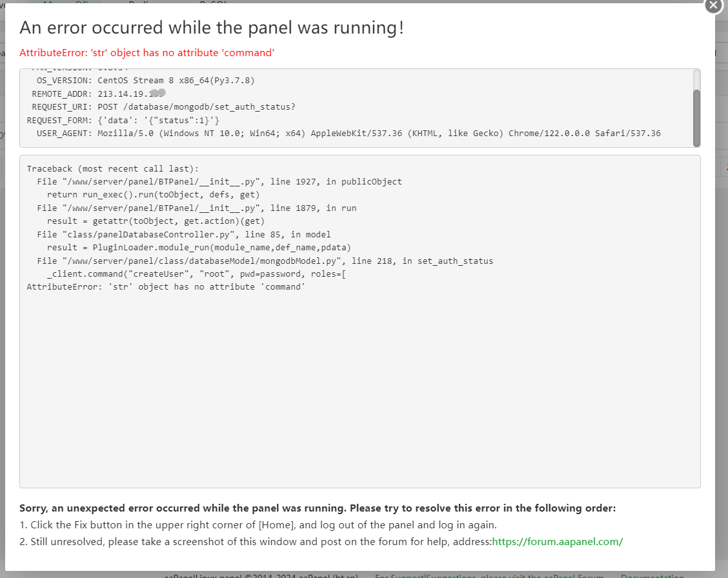Click the mongodbModel.py line 218 entry
This screenshot has height=578, width=728.
click(265, 261)
